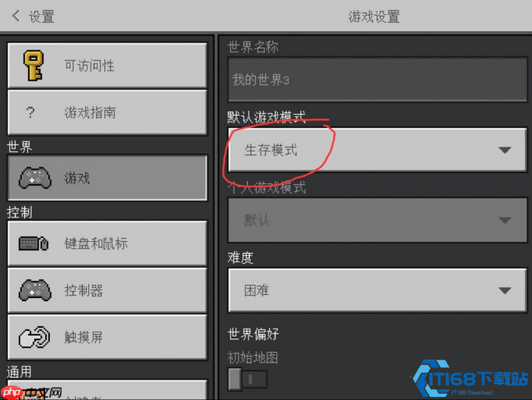Open the 个人游戏模式 dropdown showing 默认
Viewport: 532px width, 400px height.
point(378,220)
